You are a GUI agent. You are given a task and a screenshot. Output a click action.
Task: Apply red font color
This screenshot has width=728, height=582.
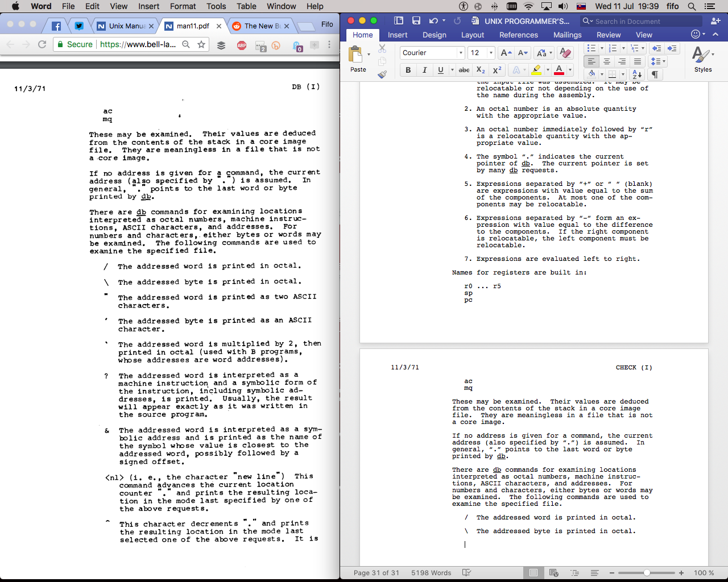coord(559,70)
